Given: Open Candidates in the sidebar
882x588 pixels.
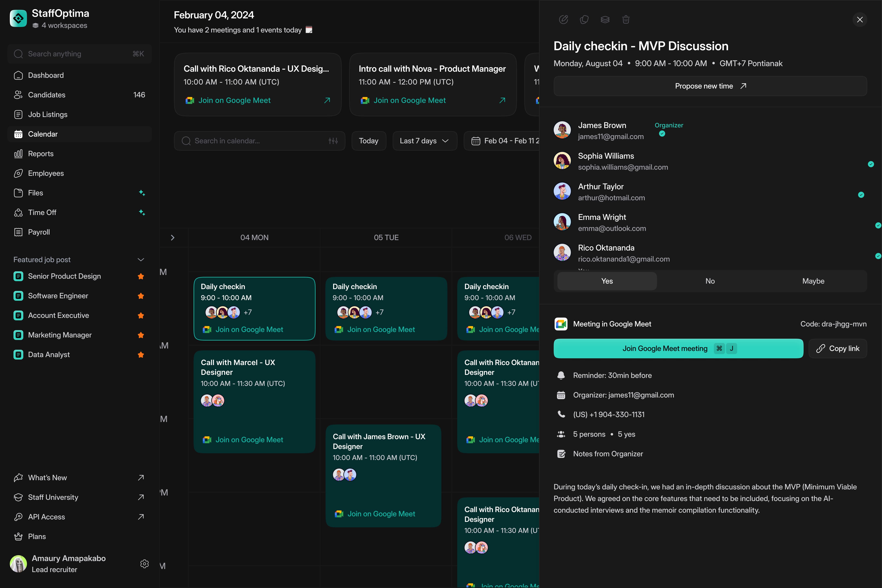Looking at the screenshot, I should [79, 95].
